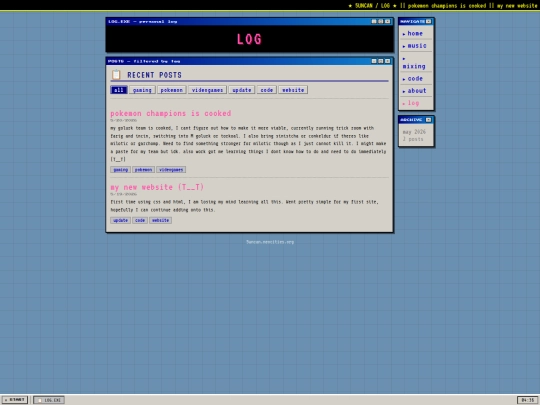
Task: Click the suncan.neocities.org footer text
Action: [270, 242]
